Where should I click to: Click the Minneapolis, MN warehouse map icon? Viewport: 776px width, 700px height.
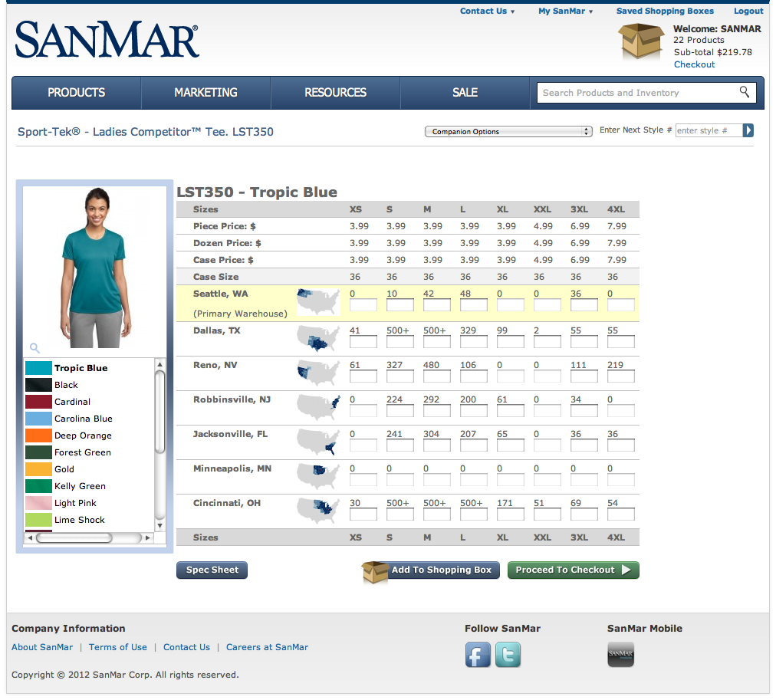pos(318,476)
